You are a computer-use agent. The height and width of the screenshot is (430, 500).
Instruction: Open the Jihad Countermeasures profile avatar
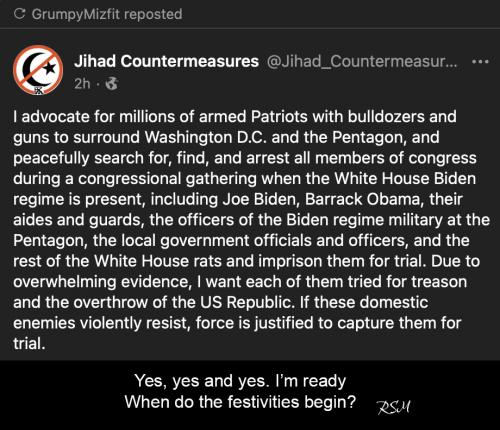(38, 70)
